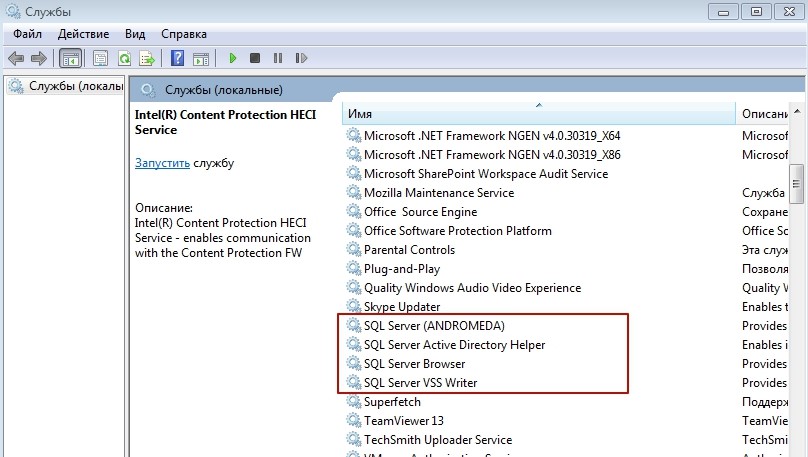Click the description cell 'Quality W' for Quality Windows
Screen dimensions: 808x457
765,288
